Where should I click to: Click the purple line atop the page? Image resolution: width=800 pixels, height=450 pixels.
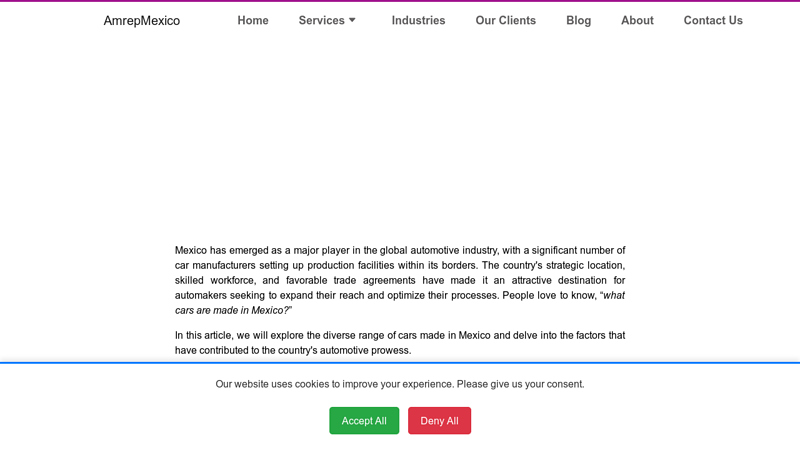(400, 1)
